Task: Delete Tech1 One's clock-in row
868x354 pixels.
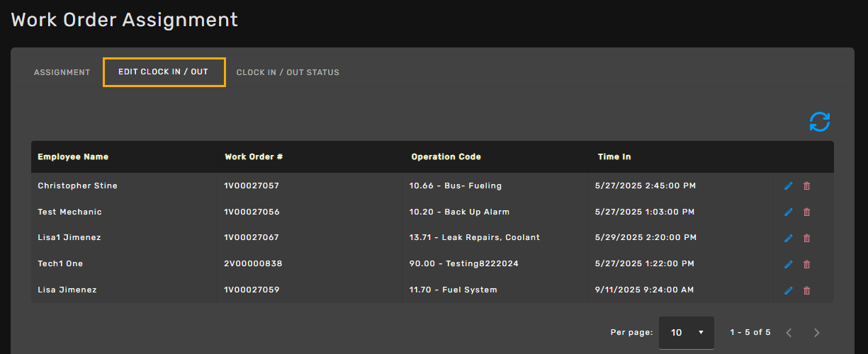Action: pyautogui.click(x=806, y=264)
